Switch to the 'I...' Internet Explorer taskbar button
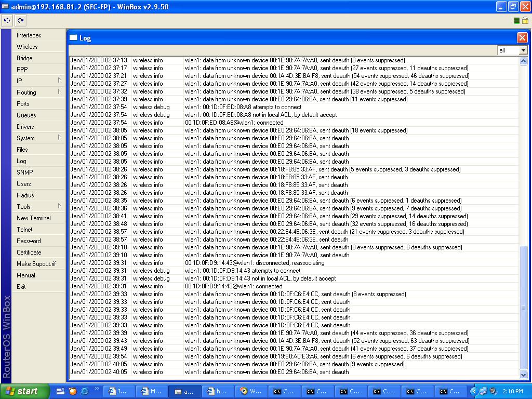The height and width of the screenshot is (399, 532). (x=119, y=391)
